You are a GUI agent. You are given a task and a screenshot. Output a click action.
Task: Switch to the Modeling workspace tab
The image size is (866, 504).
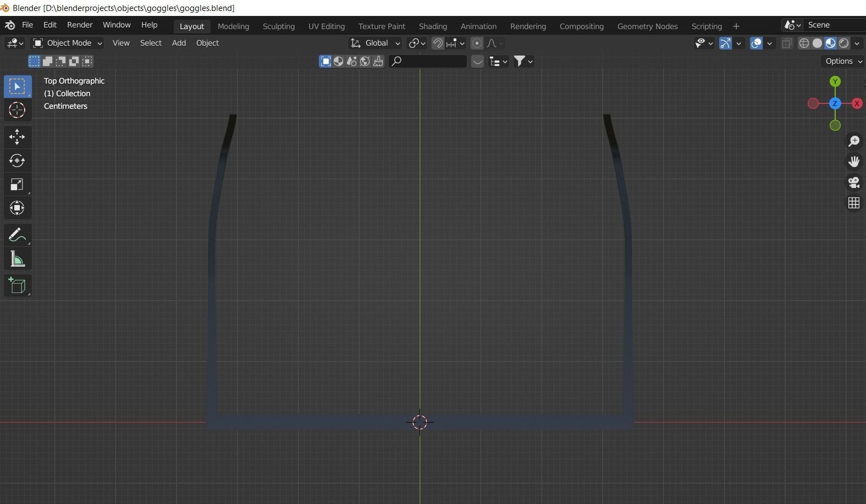tap(233, 26)
